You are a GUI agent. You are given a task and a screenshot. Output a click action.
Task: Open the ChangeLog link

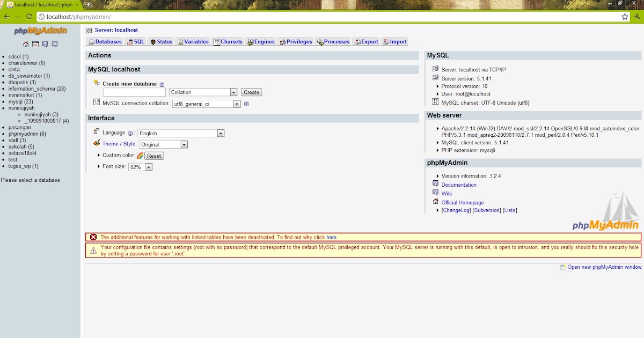coord(456,210)
